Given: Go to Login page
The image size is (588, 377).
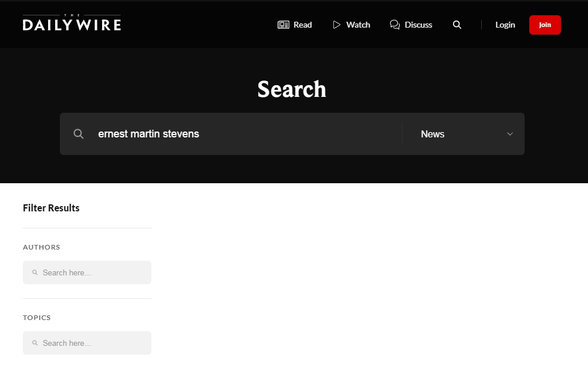Looking at the screenshot, I should tap(505, 25).
